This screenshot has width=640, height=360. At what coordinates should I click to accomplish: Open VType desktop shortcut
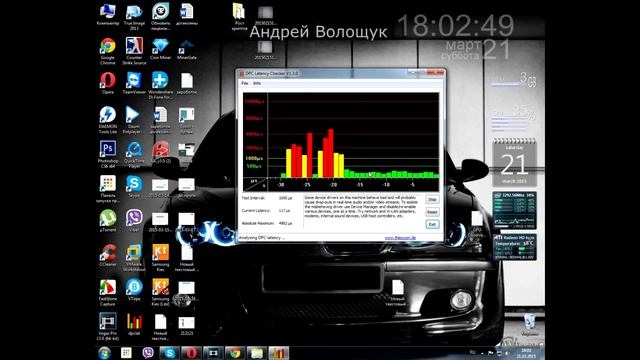[x=134, y=290]
